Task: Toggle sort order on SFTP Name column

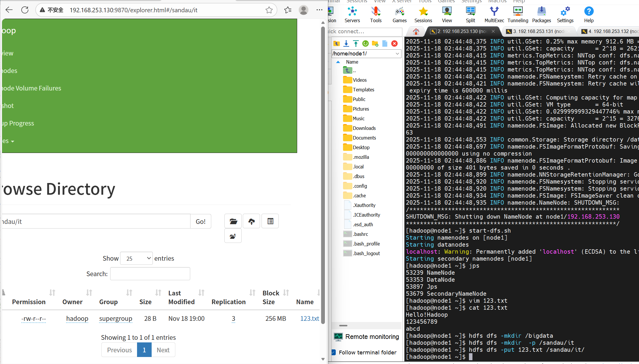Action: pyautogui.click(x=352, y=62)
